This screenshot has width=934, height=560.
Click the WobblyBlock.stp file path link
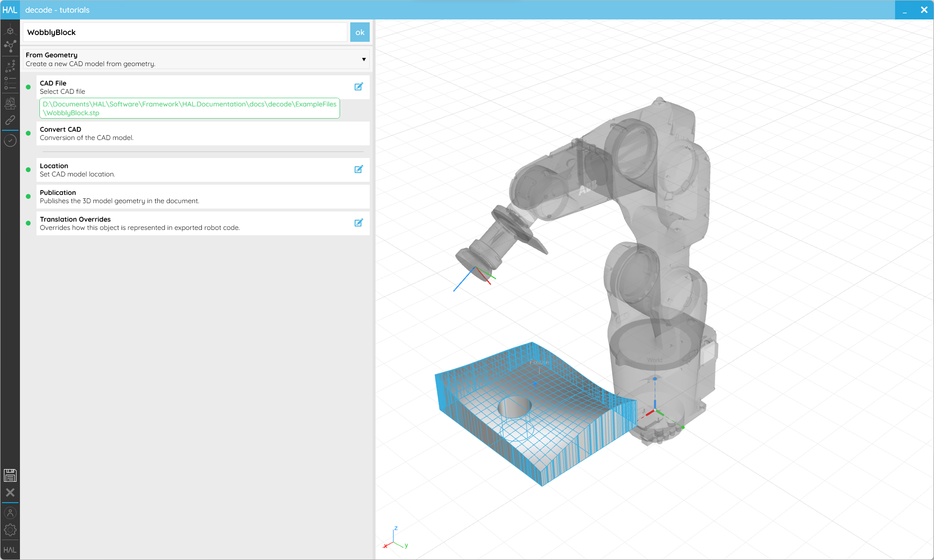pyautogui.click(x=190, y=108)
